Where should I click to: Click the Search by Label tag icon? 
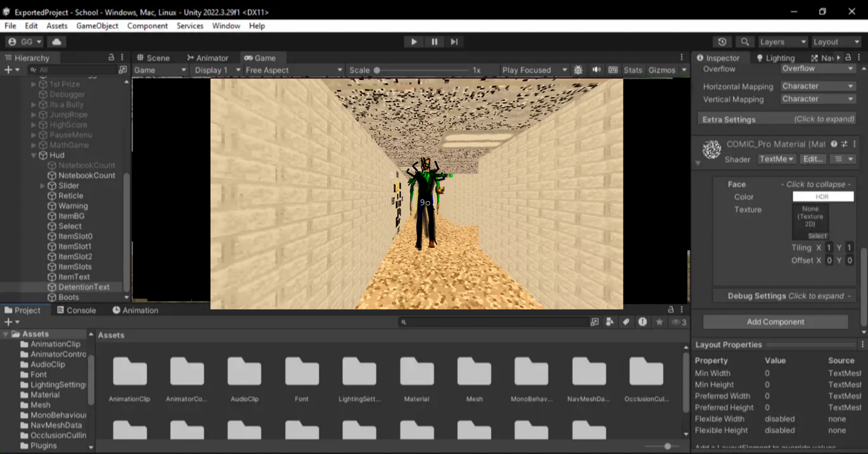626,322
